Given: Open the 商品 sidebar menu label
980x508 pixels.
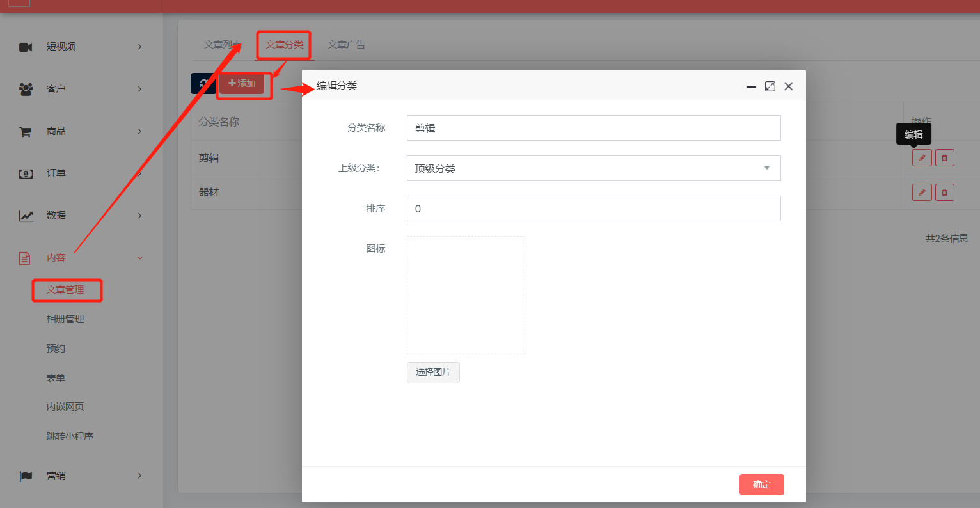Looking at the screenshot, I should point(56,131).
